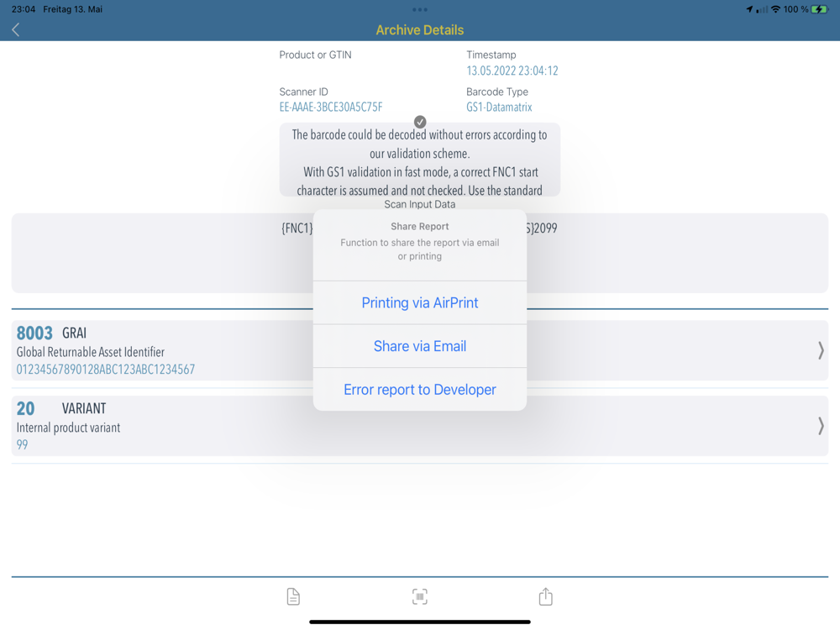The width and height of the screenshot is (840, 630).
Task: Tap the GS1-Datamatrix barcode type value
Action: [499, 108]
